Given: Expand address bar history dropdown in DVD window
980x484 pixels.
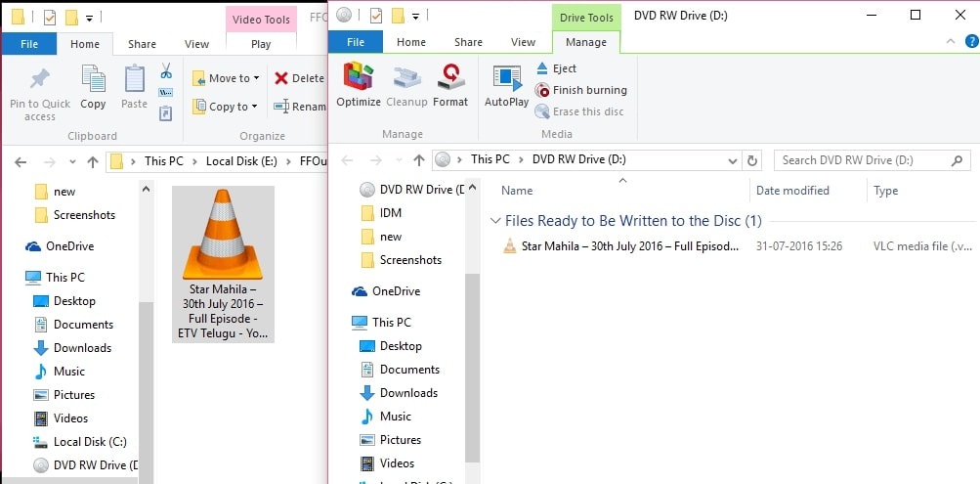Looking at the screenshot, I should click(733, 160).
